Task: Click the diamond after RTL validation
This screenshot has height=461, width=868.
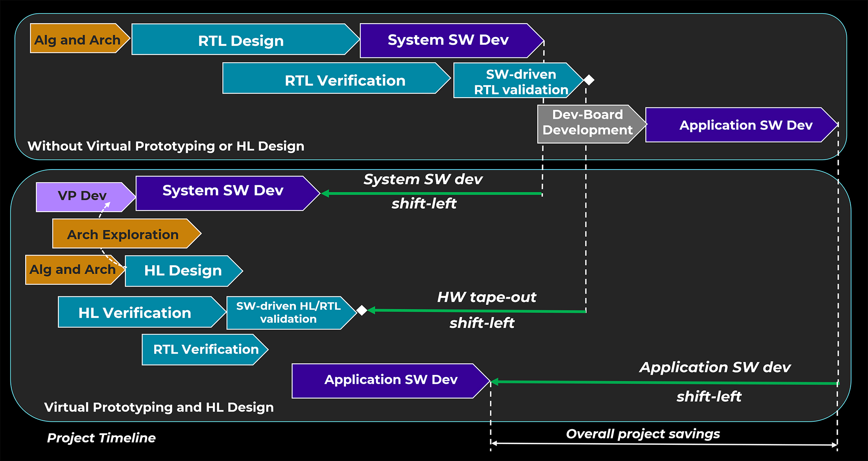Action: click(x=589, y=80)
